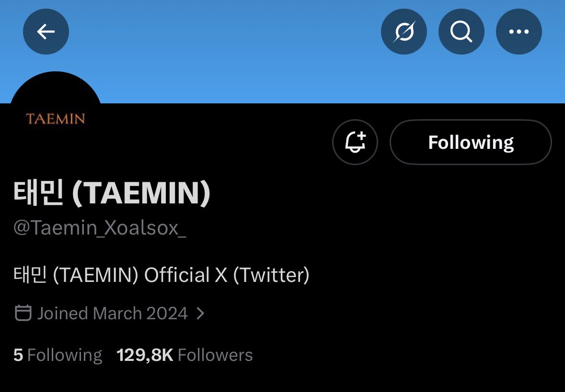
Task: Tap the Korean name 태민 in the bio
Action: click(x=30, y=275)
